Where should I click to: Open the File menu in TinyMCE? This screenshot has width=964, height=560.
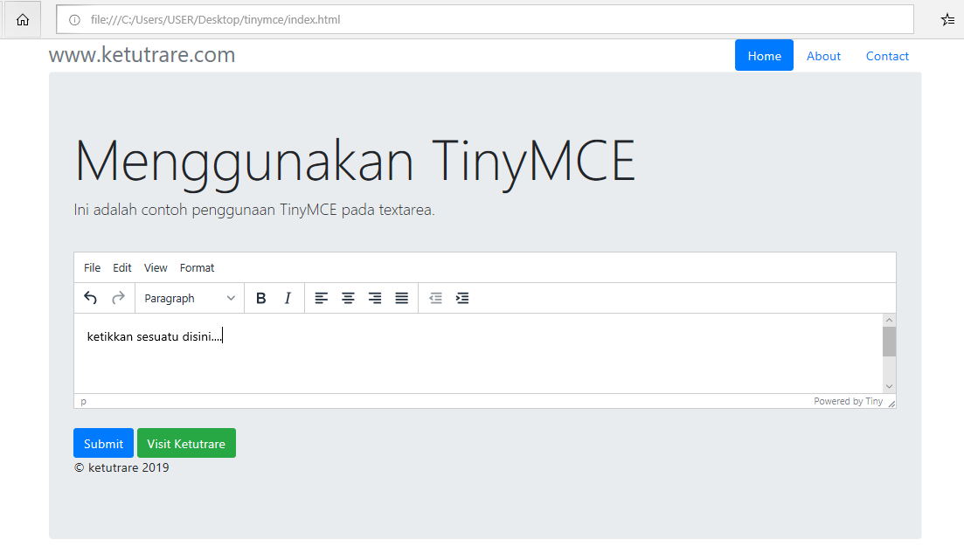[x=92, y=267]
